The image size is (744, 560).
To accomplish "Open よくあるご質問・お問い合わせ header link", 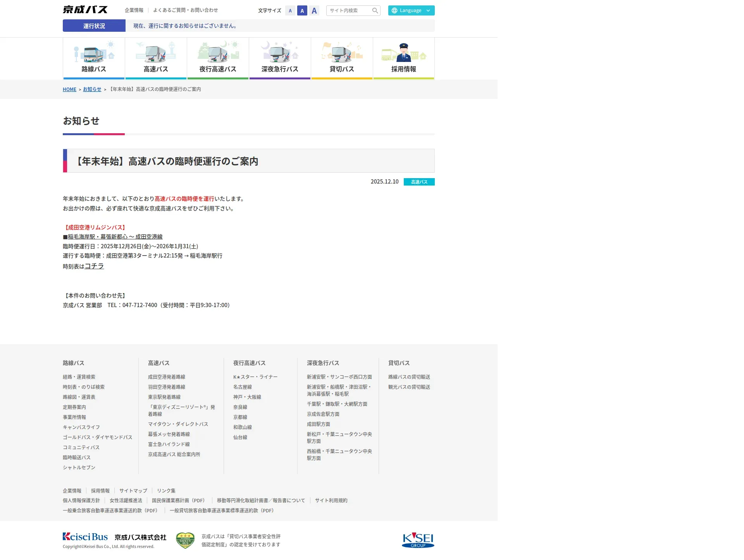I will [185, 10].
